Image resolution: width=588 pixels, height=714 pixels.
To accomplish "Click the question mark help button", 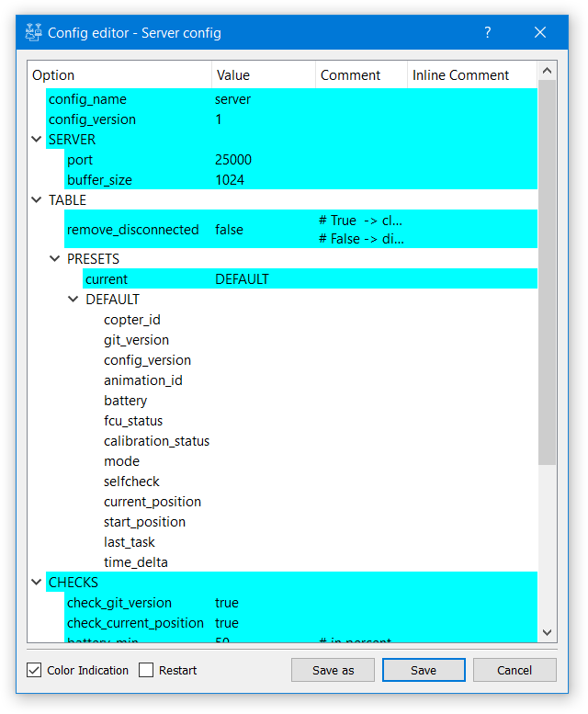I will [x=488, y=32].
